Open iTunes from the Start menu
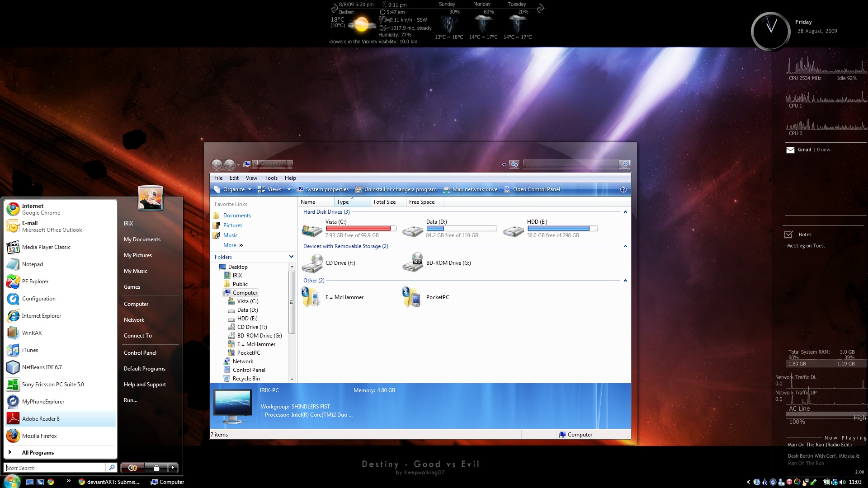868x488 pixels. point(61,350)
